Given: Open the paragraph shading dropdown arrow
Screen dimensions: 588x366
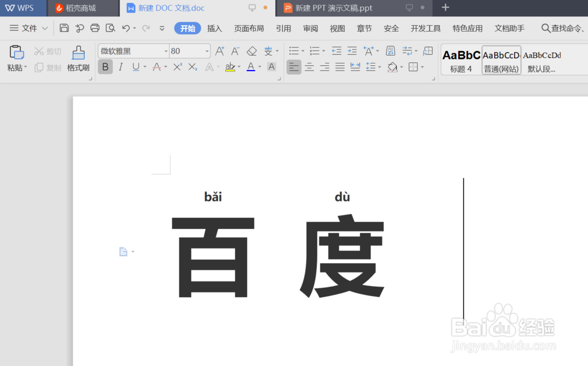Looking at the screenshot, I should click(x=402, y=68).
